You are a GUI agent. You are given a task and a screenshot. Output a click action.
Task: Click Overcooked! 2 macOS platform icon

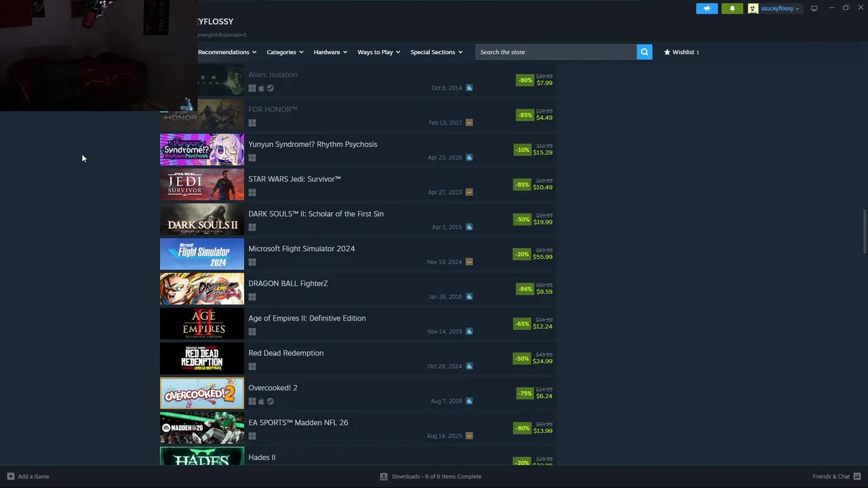click(x=261, y=401)
